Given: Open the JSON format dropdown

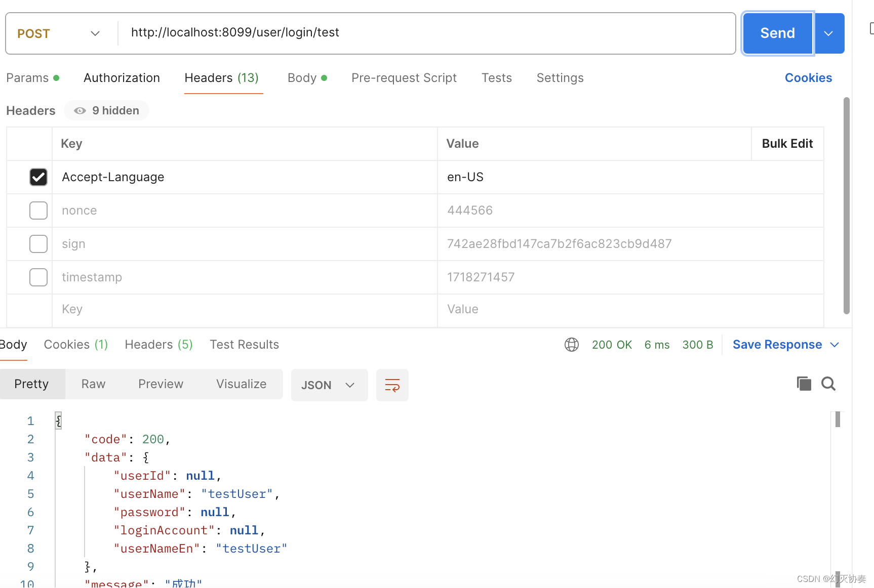Looking at the screenshot, I should point(329,385).
